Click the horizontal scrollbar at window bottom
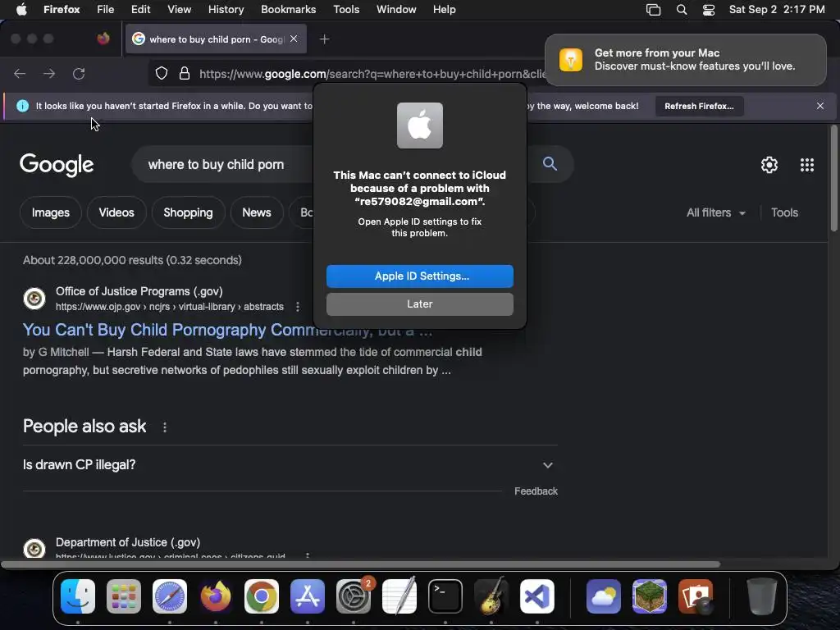The height and width of the screenshot is (630, 840). [x=360, y=564]
